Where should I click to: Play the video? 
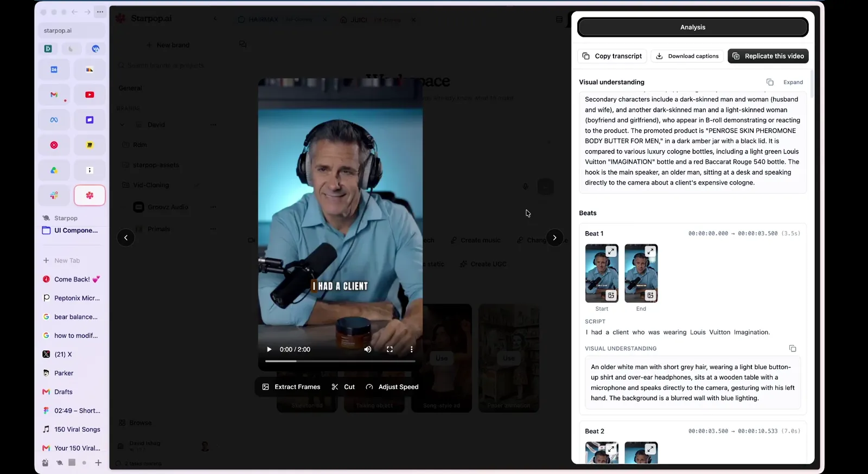269,349
